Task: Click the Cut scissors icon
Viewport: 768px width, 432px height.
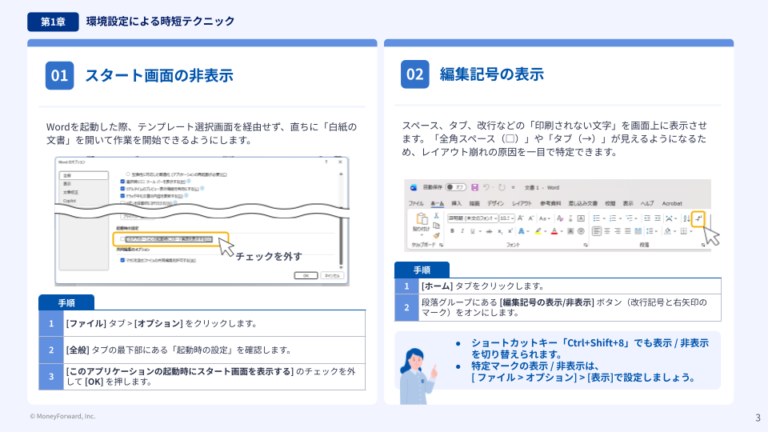Action: (x=436, y=216)
